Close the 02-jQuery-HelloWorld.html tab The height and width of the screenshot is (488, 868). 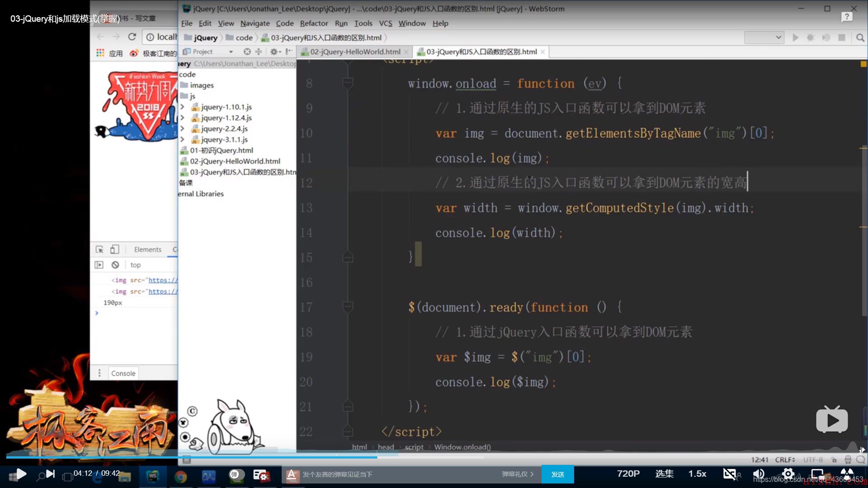(x=406, y=52)
